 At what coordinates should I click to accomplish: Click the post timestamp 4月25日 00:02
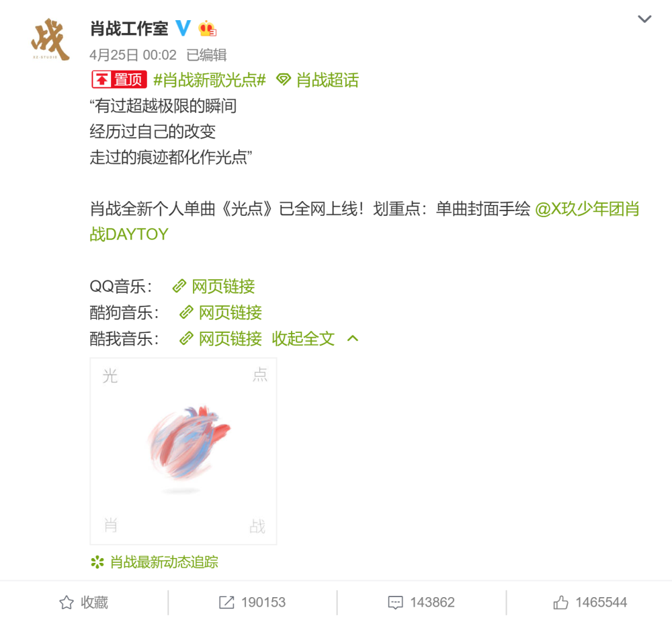(x=133, y=55)
